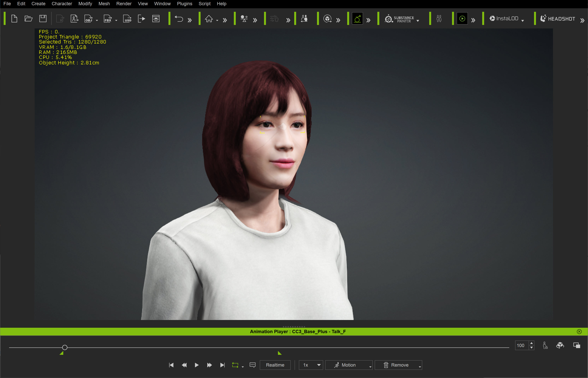The width and height of the screenshot is (588, 378).
Task: Click the Export USD icon
Action: [127, 19]
